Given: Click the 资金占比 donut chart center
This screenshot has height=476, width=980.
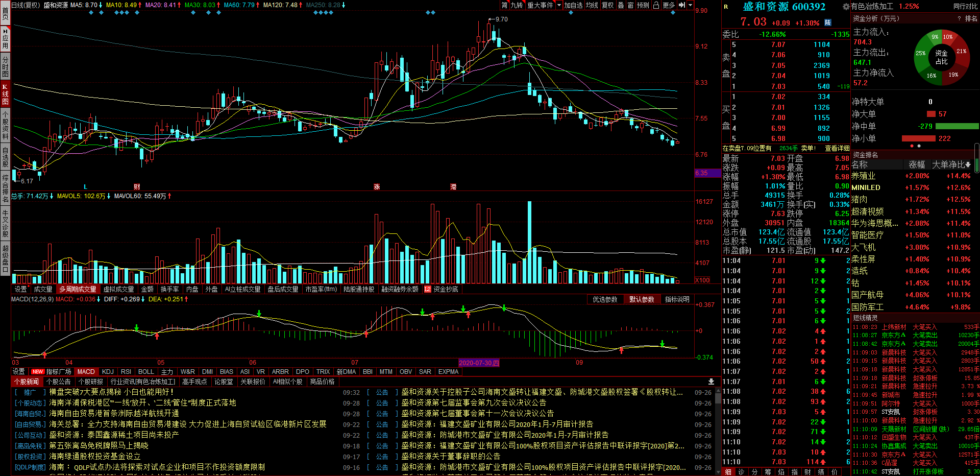Looking at the screenshot, I should coord(941,57).
